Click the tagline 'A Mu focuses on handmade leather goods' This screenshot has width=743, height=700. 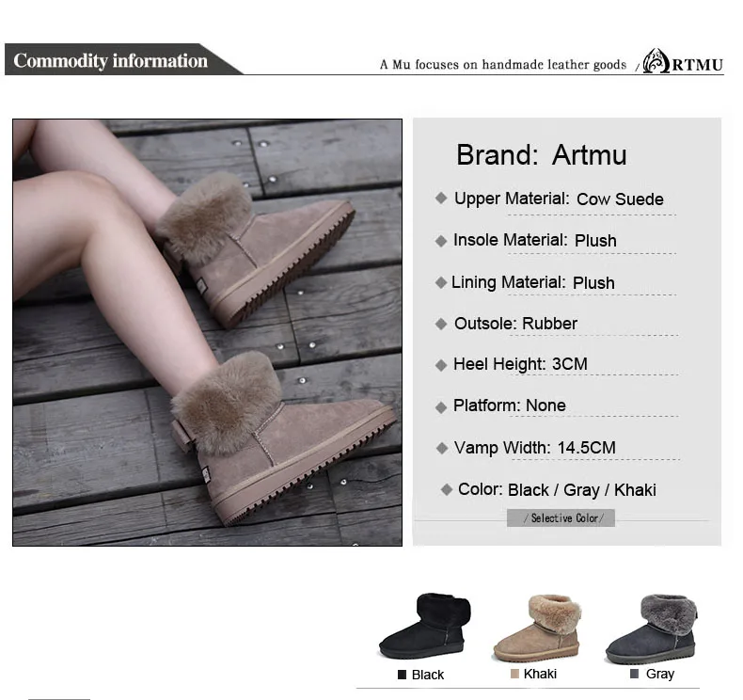click(x=503, y=65)
